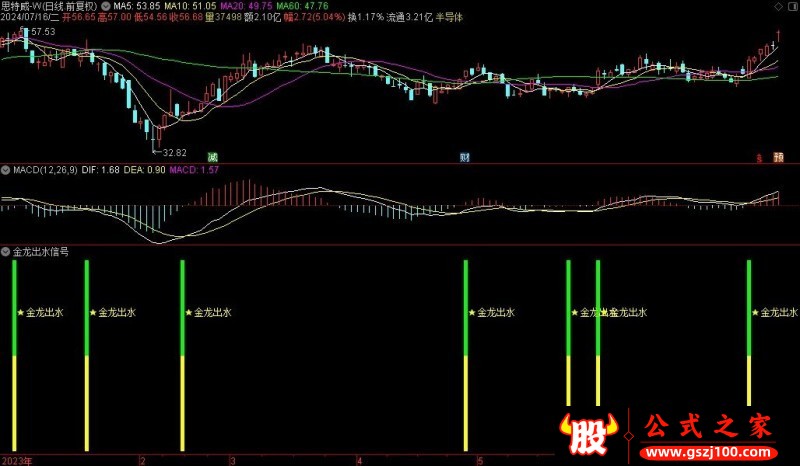Select the purple MA20: 49.75 label
800x466 pixels.
point(247,6)
